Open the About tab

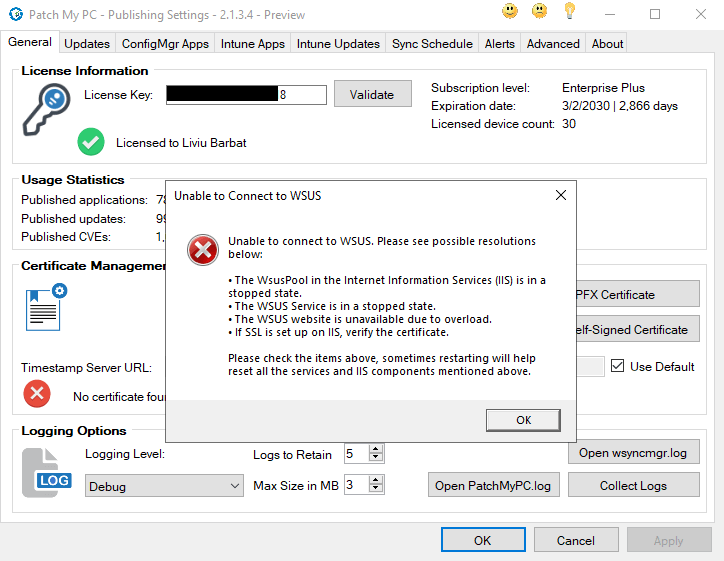pos(607,44)
